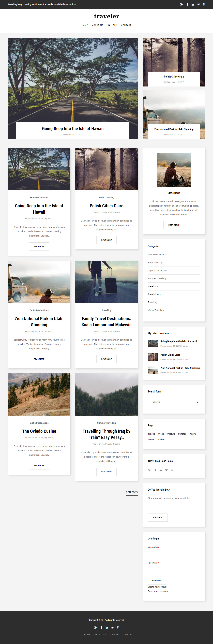The width and height of the screenshot is (213, 644).
Task: Open LinkedIn icon in top header bar
Action: (x=193, y=4)
